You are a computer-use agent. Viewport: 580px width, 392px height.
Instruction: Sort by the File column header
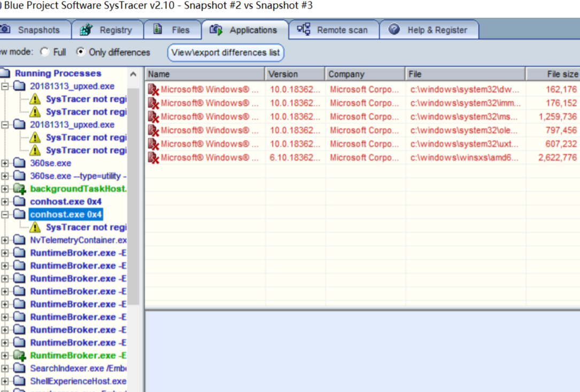(x=465, y=74)
